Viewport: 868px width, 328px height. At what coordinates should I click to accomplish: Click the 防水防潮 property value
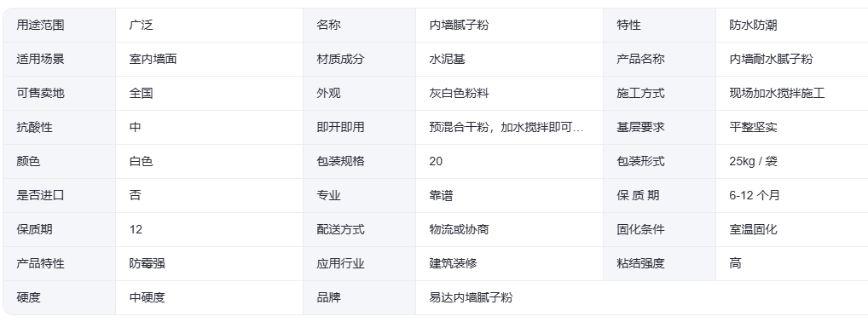[x=754, y=25]
